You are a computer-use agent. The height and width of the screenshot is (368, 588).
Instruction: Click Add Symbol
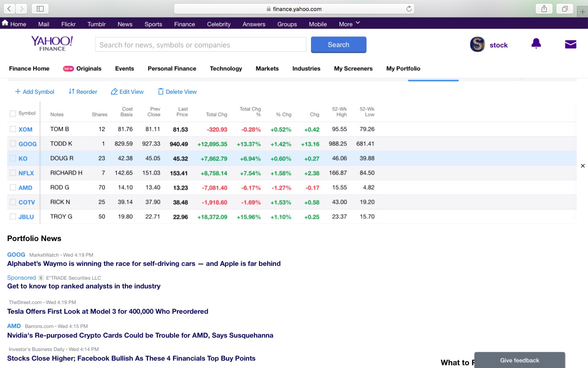click(34, 92)
